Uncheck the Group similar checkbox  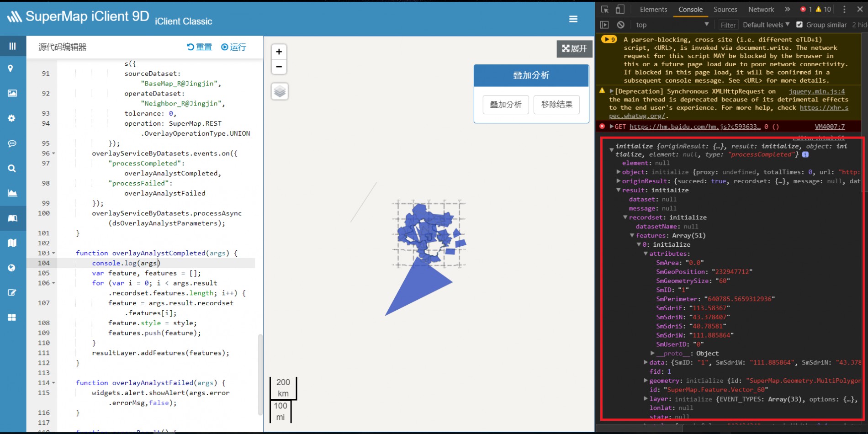click(x=799, y=25)
